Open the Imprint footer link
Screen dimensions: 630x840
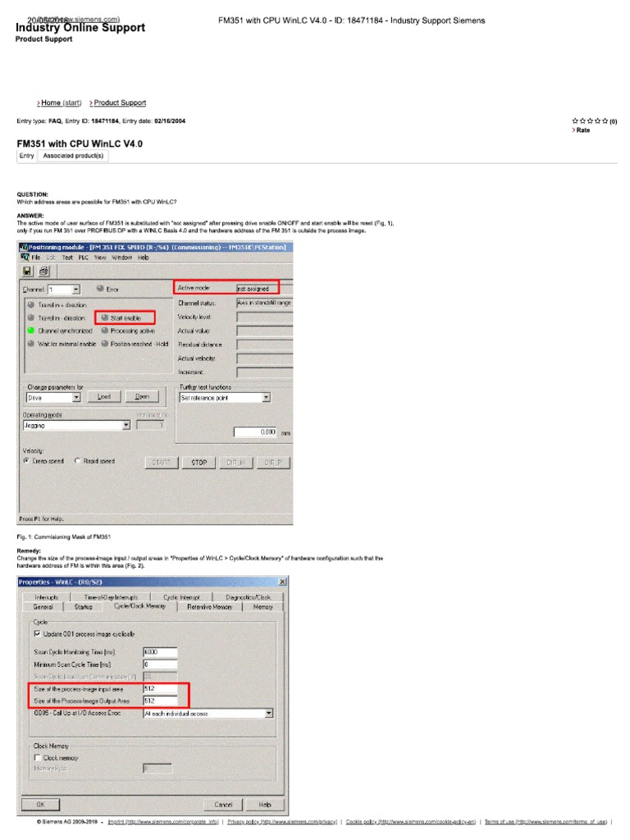163,822
